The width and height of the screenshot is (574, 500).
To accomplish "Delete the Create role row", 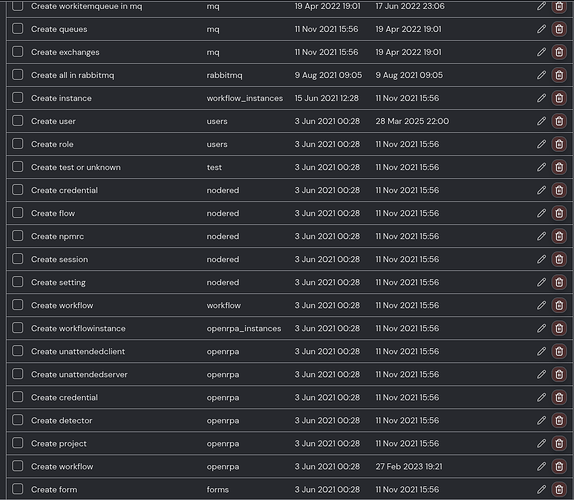I will pyautogui.click(x=559, y=144).
